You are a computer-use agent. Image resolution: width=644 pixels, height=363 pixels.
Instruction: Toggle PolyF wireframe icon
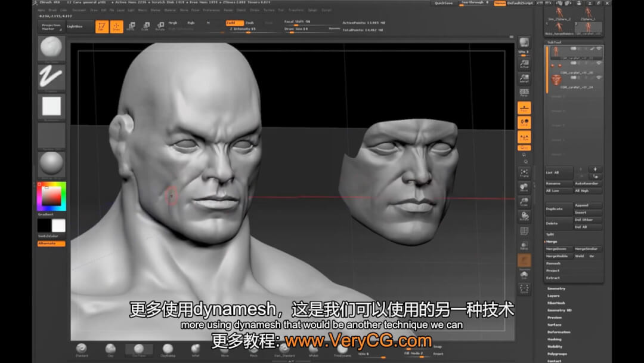coord(524,231)
